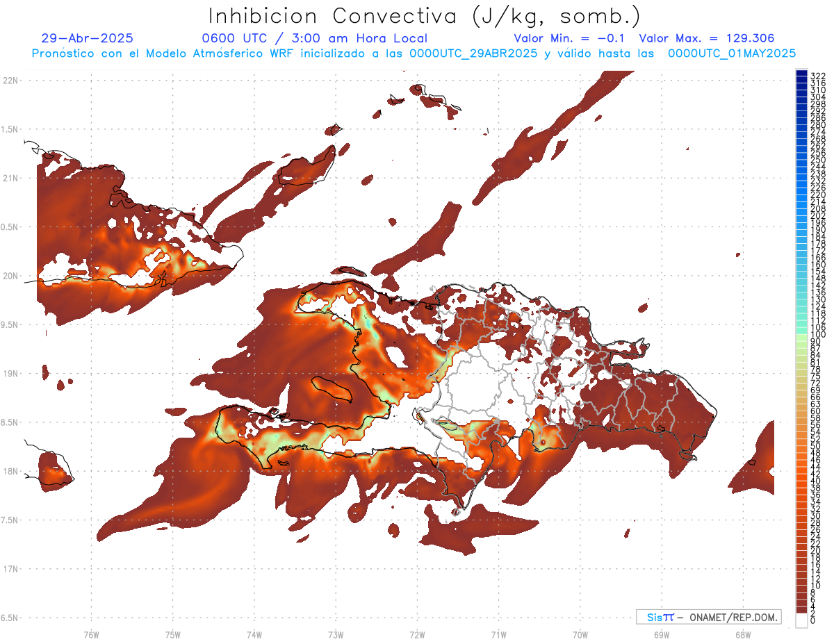The image size is (834, 644).
Task: Click the "75W" longitude label
Action: click(x=172, y=634)
